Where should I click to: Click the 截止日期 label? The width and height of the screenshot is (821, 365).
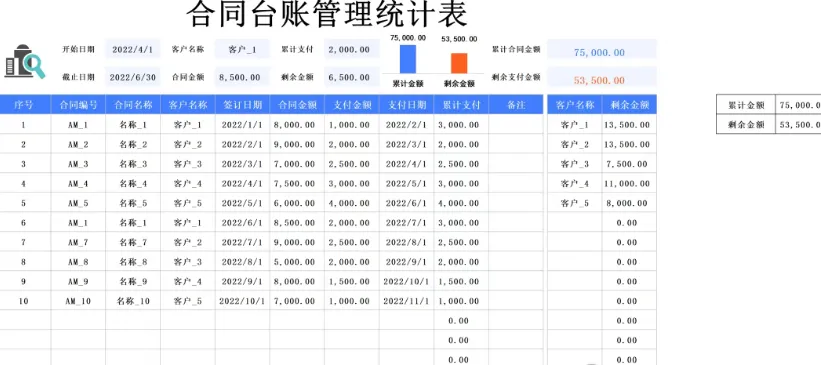pos(79,78)
